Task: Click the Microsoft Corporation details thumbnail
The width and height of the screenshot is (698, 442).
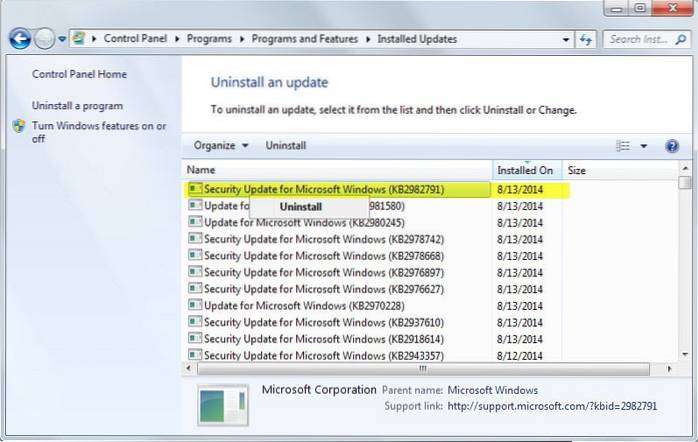Action: click(x=224, y=407)
